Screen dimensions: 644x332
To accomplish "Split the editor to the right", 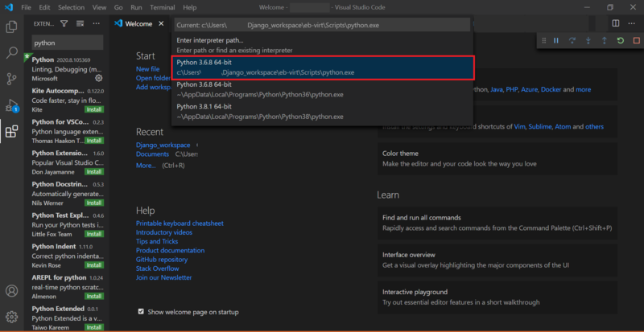I will tap(616, 23).
